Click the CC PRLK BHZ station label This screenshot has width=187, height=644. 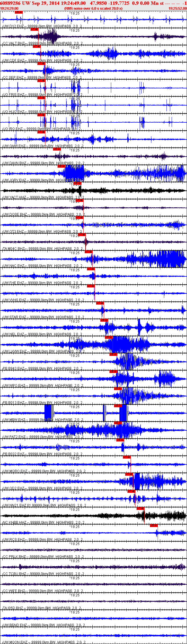coord(14,557)
